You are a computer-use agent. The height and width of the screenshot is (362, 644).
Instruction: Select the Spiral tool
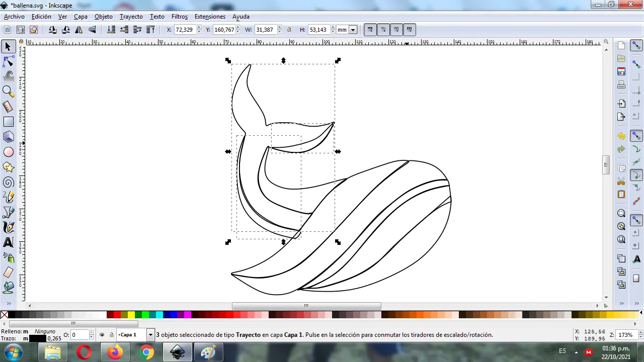[x=8, y=182]
